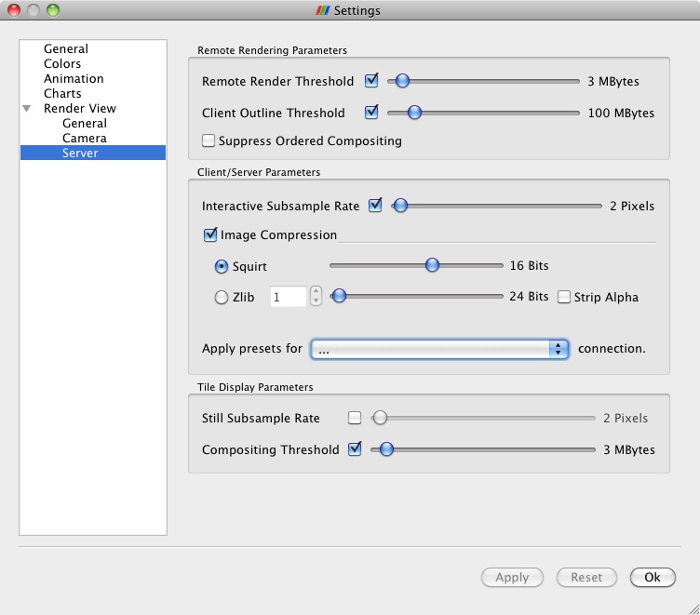Viewport: 700px width, 615px height.
Task: Click the Remote Render Threshold slider handle
Action: [x=402, y=81]
